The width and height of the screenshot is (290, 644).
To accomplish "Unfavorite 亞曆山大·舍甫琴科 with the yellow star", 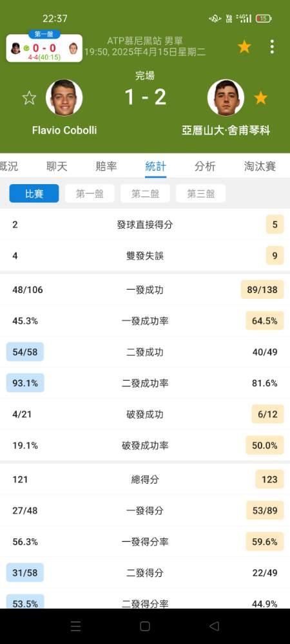I will [x=260, y=98].
